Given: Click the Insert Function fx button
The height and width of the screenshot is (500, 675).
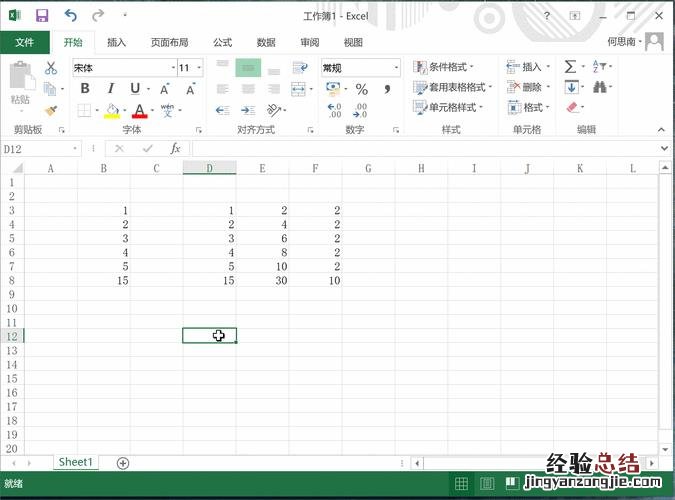Looking at the screenshot, I should 175,149.
